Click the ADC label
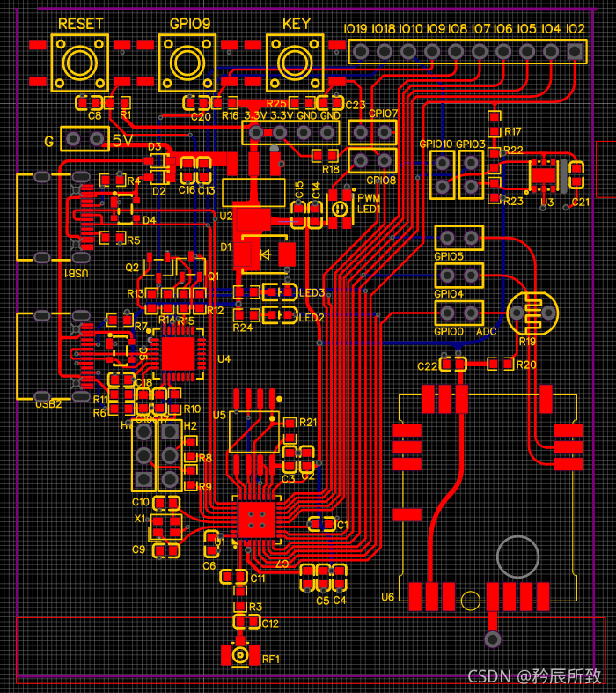 [x=486, y=331]
